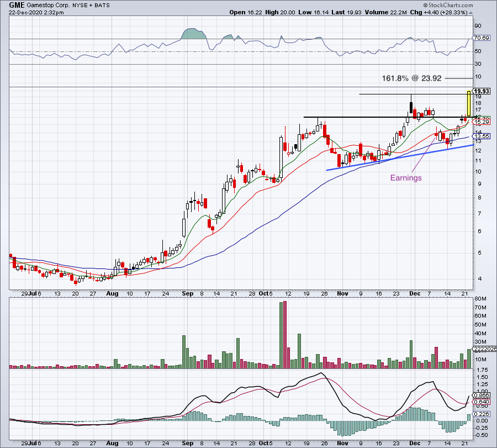497x448 pixels.
Task: Click the purple Earnings annotation text
Action: pyautogui.click(x=406, y=178)
